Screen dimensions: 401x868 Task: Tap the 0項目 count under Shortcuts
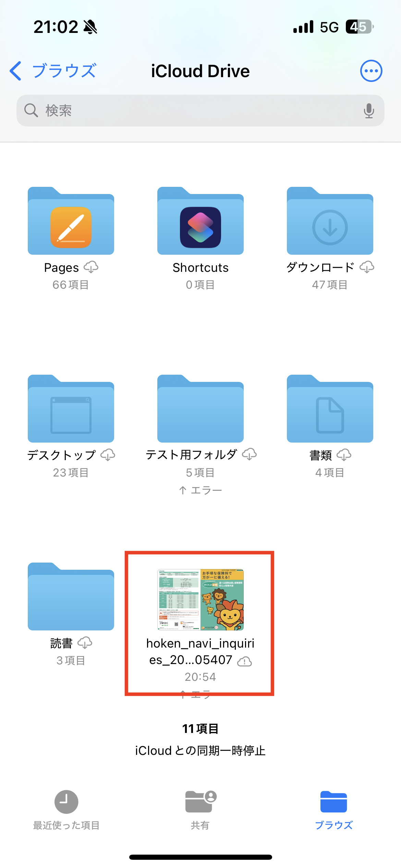pos(200,285)
